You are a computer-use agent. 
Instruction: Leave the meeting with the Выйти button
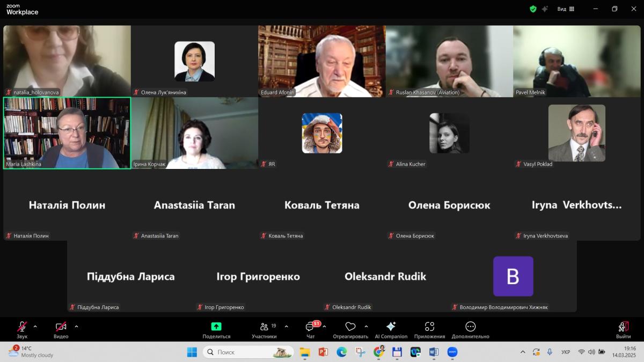tap(623, 328)
